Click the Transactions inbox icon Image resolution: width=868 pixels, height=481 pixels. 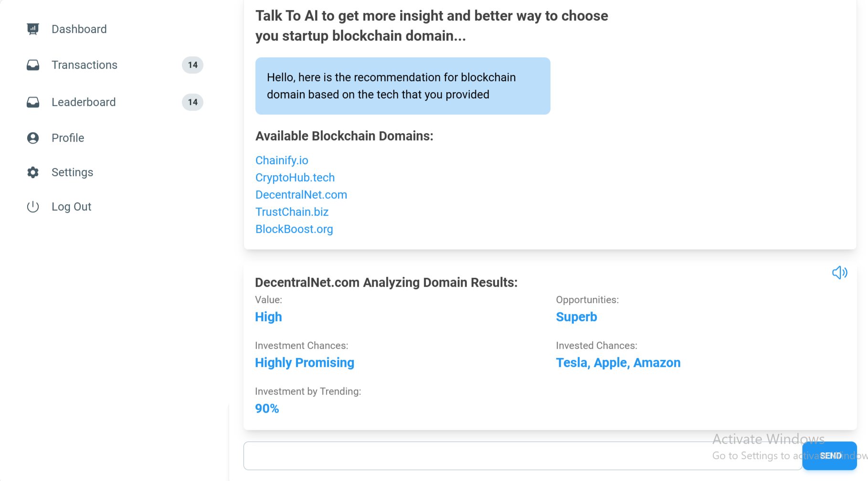tap(32, 65)
